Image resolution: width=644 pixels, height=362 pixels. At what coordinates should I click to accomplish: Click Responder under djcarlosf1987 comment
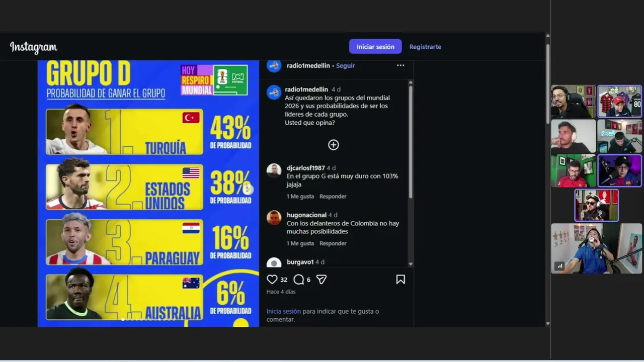pos(333,197)
